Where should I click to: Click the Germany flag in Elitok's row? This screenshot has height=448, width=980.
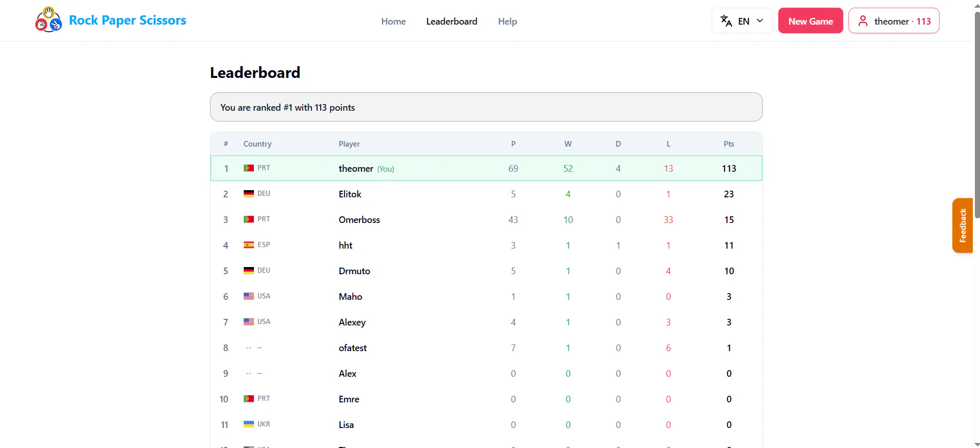(249, 194)
